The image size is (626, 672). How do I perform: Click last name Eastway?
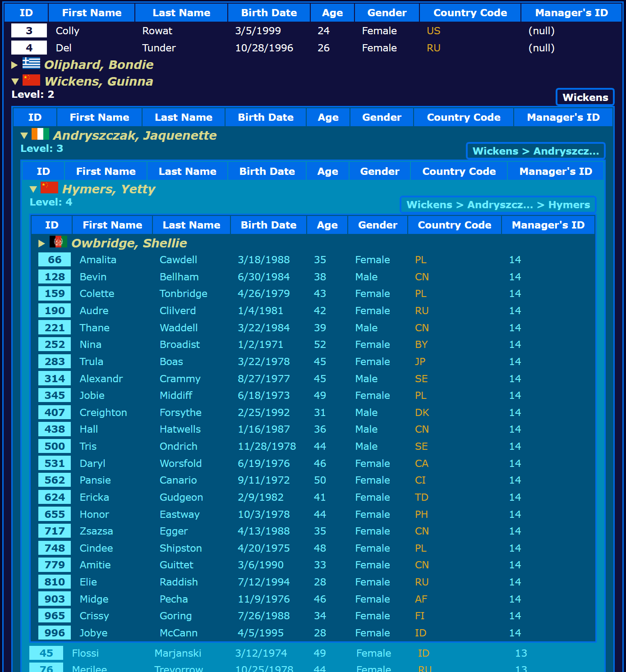pos(179,514)
